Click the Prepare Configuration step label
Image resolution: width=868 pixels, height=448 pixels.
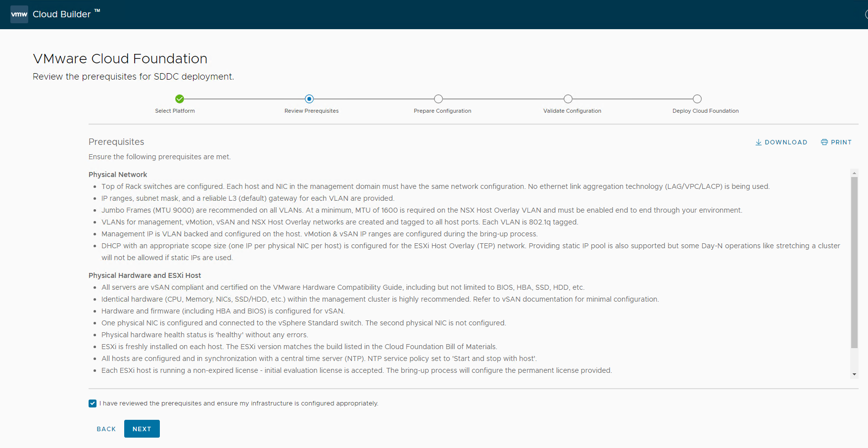point(442,111)
